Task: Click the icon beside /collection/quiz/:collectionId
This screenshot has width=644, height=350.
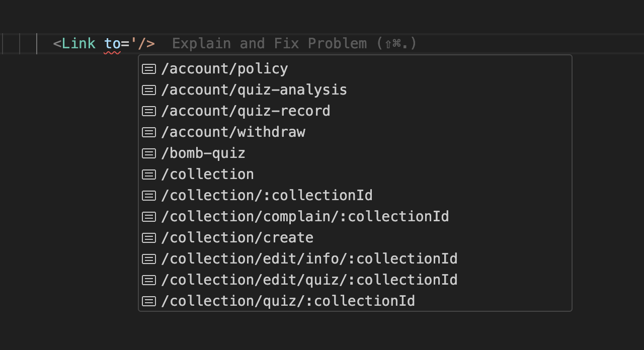Action: pos(149,301)
